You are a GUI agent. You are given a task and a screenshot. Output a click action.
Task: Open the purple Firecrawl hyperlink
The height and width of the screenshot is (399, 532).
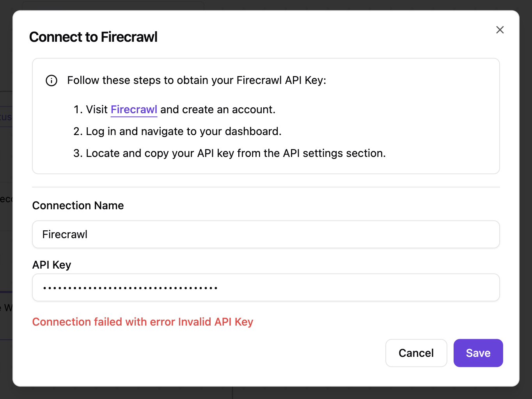134,110
